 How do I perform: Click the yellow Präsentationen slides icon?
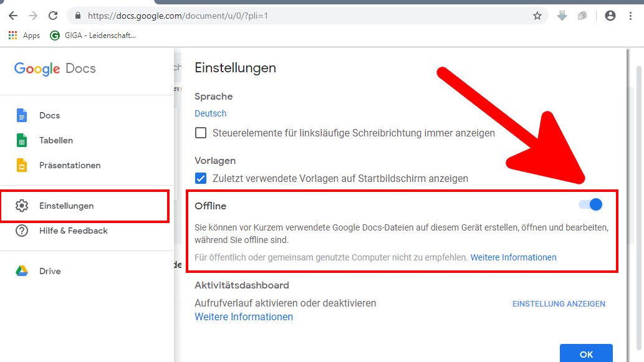pos(22,165)
